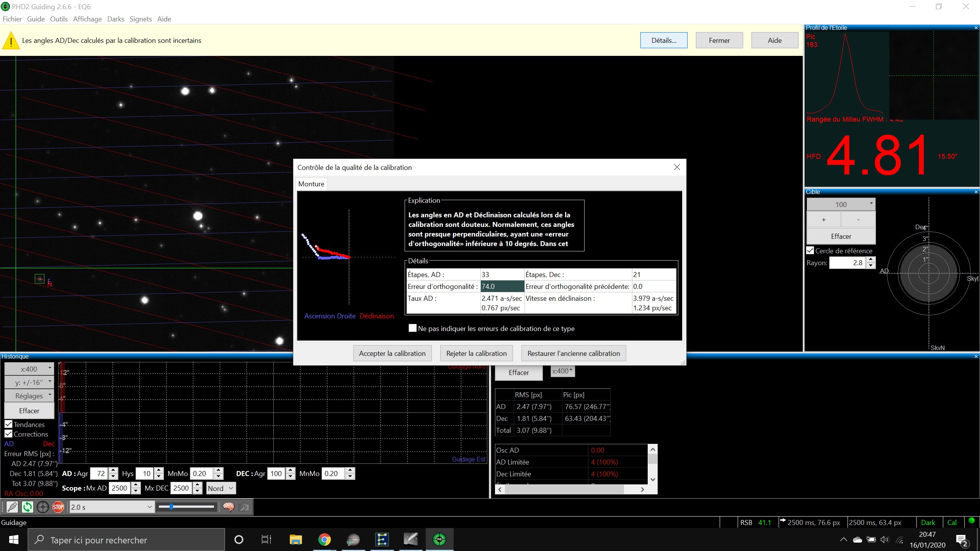The width and height of the screenshot is (980, 551).
Task: Click the camera settings wrench icon
Action: [244, 507]
